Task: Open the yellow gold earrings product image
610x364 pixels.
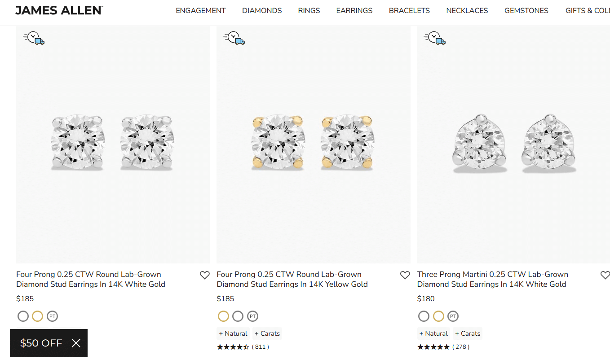Action: click(313, 144)
